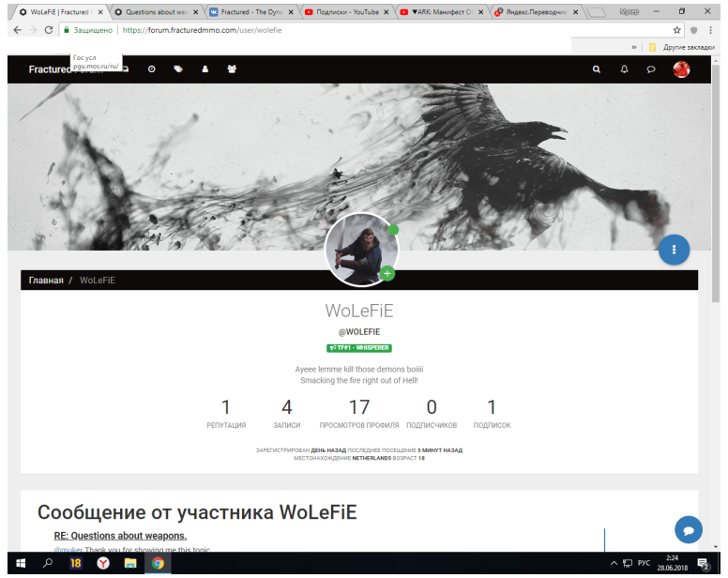Open the yellow 18 app in taskbar
Image resolution: width=728 pixels, height=578 pixels.
[76, 563]
